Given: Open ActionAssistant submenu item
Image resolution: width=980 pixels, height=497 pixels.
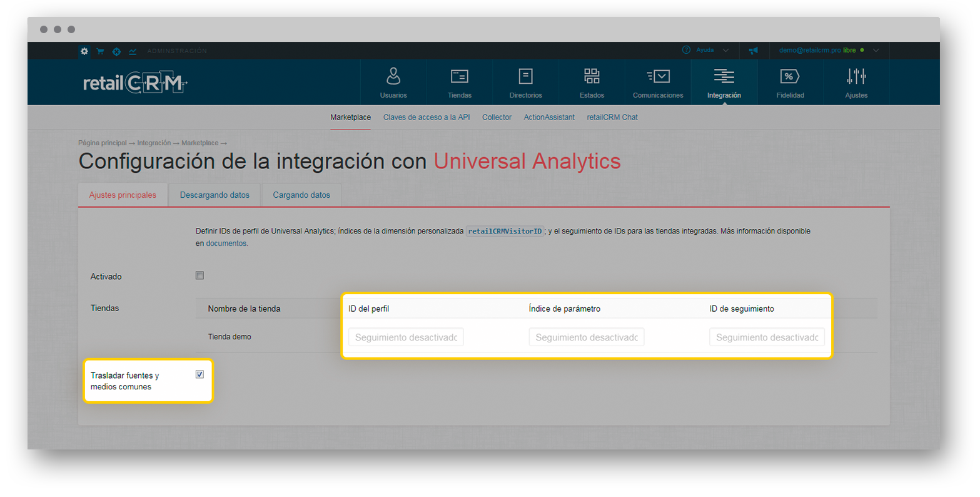Looking at the screenshot, I should pos(549,118).
